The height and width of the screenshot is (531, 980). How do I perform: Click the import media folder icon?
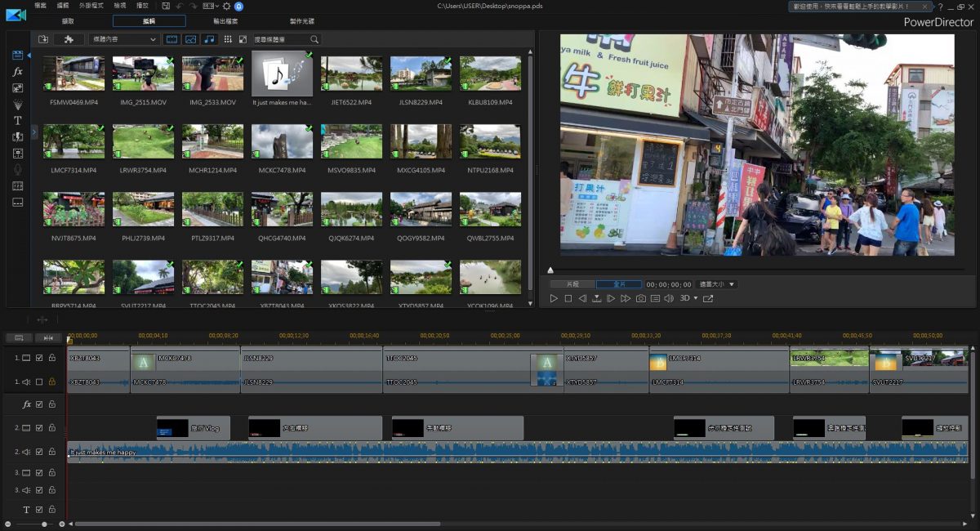coord(43,39)
